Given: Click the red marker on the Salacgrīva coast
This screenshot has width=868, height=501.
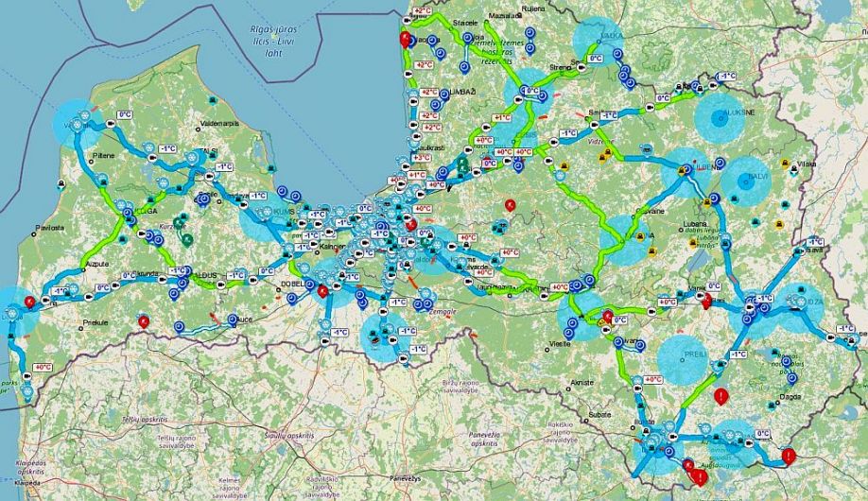Looking at the screenshot, I should pos(406,40).
